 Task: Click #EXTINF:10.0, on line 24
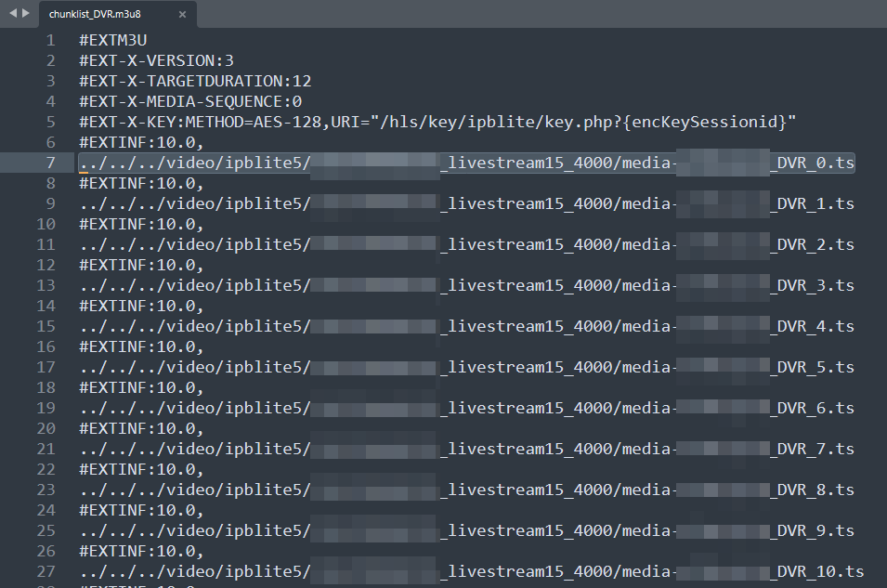tap(141, 510)
